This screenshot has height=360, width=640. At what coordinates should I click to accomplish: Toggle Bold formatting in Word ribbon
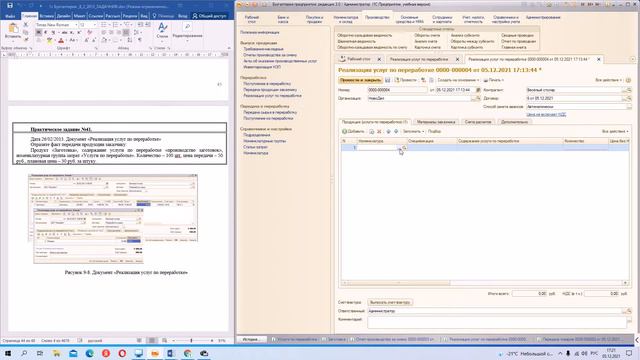pos(38,32)
